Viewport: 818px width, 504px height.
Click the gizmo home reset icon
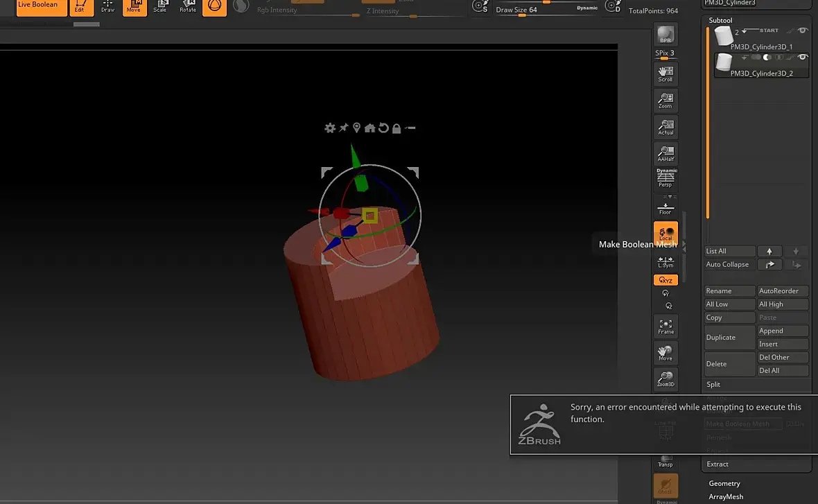[369, 128]
